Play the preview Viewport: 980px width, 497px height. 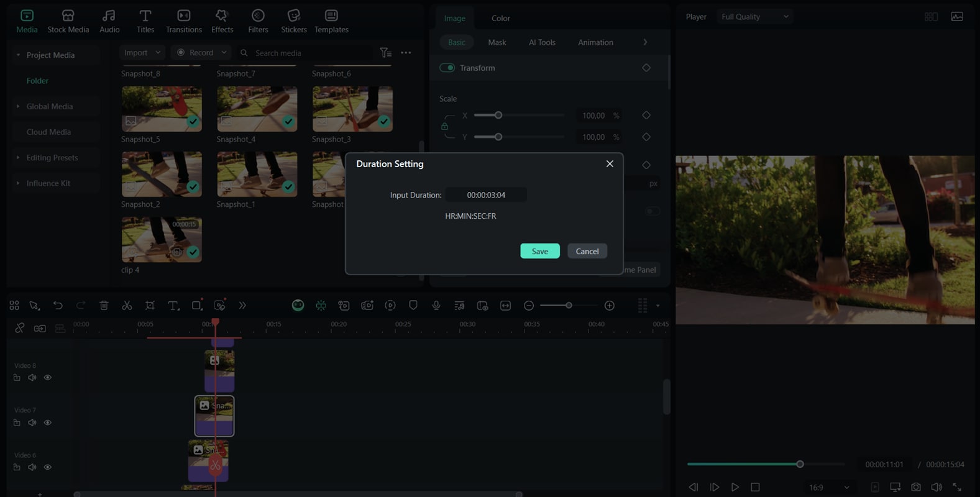click(x=735, y=487)
